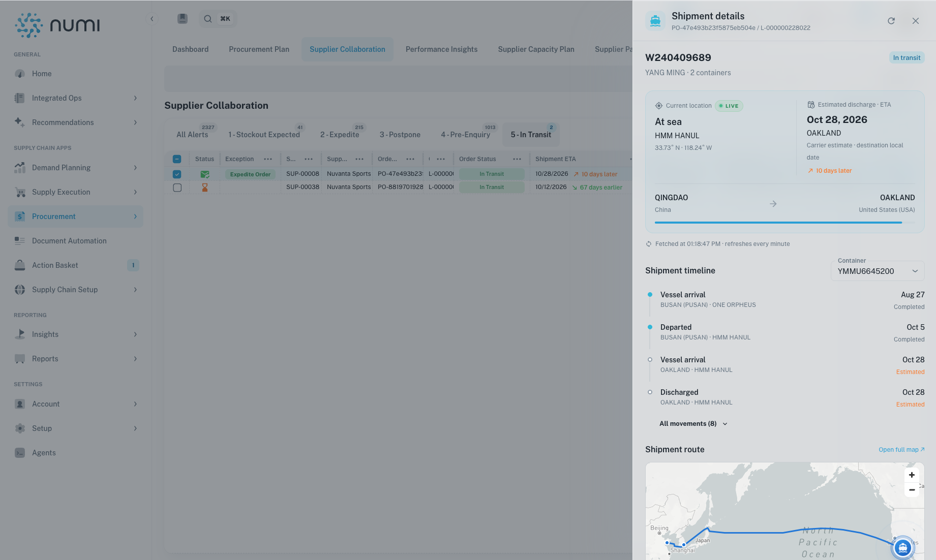Click the In transit badge in details
Screen dimensions: 936x560
907,57
